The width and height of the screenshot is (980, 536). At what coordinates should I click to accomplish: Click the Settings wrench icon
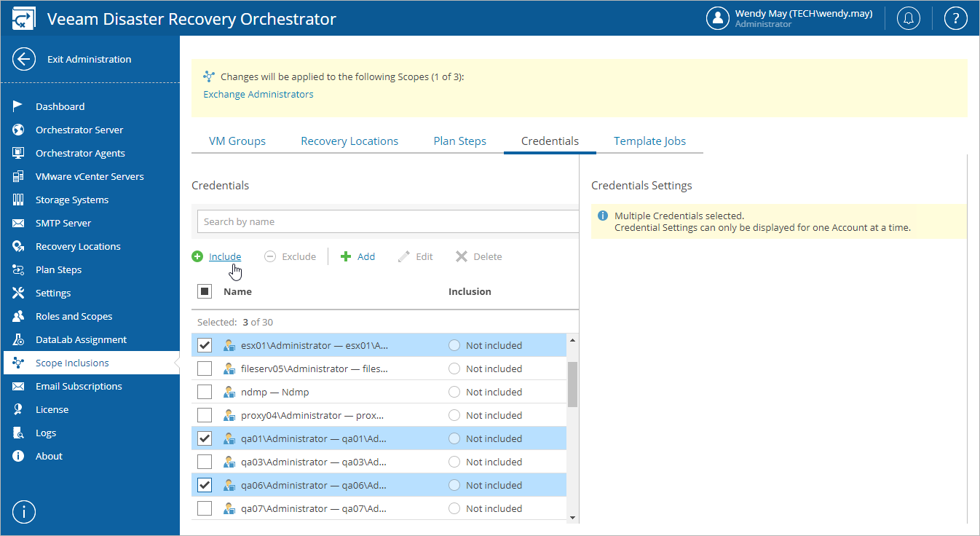[x=19, y=293]
